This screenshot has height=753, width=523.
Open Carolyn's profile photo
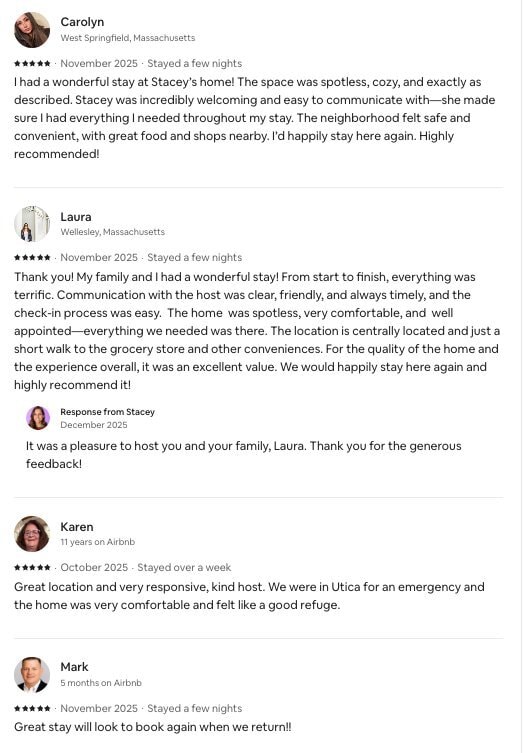[x=32, y=30]
